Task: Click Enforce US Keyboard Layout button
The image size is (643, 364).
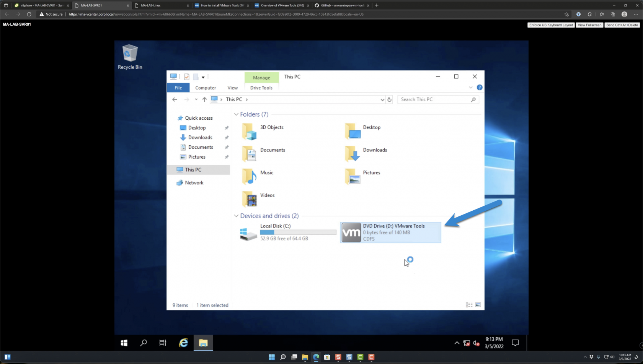Action: [551, 25]
